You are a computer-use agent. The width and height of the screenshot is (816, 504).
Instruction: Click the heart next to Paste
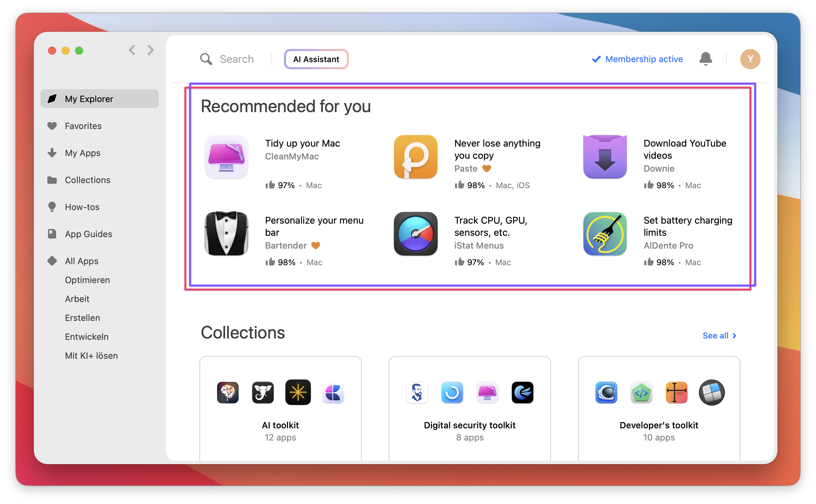pos(487,168)
